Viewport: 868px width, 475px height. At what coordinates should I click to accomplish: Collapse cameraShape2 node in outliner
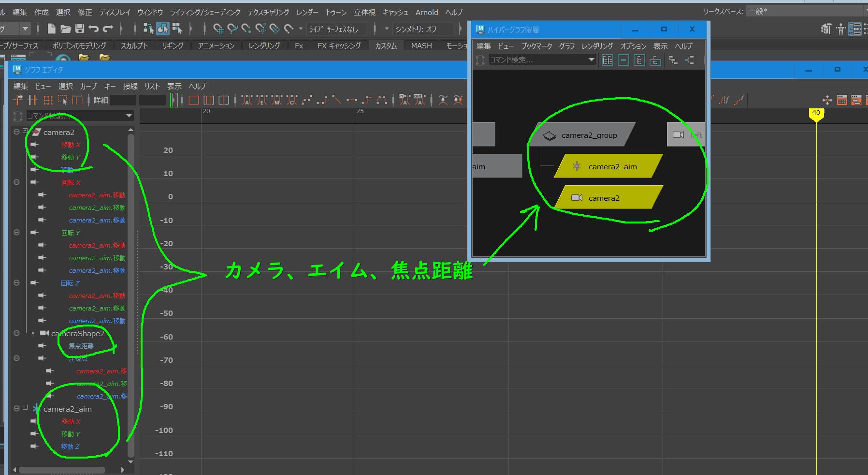[17, 333]
